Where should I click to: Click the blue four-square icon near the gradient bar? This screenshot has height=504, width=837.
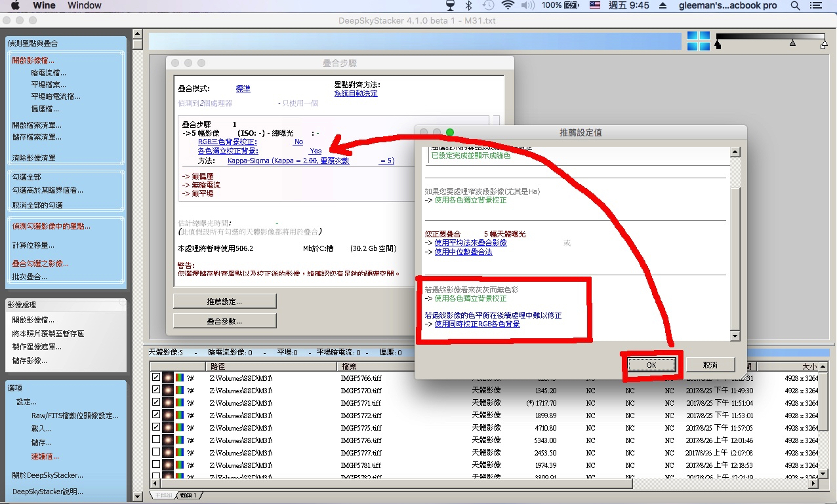(x=699, y=41)
